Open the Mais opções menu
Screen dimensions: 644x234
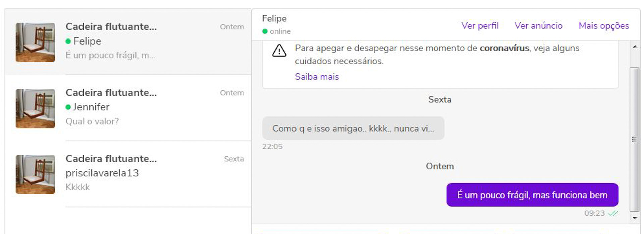tap(604, 26)
